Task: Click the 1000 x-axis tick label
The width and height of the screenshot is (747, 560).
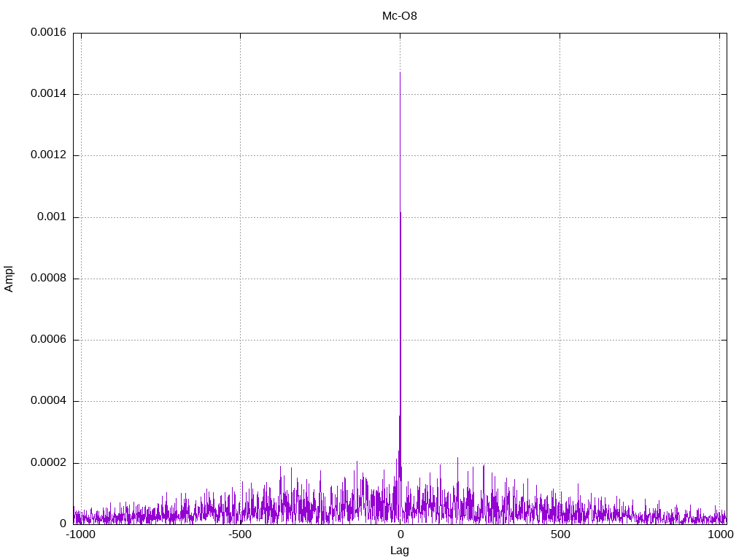Action: pyautogui.click(x=720, y=534)
